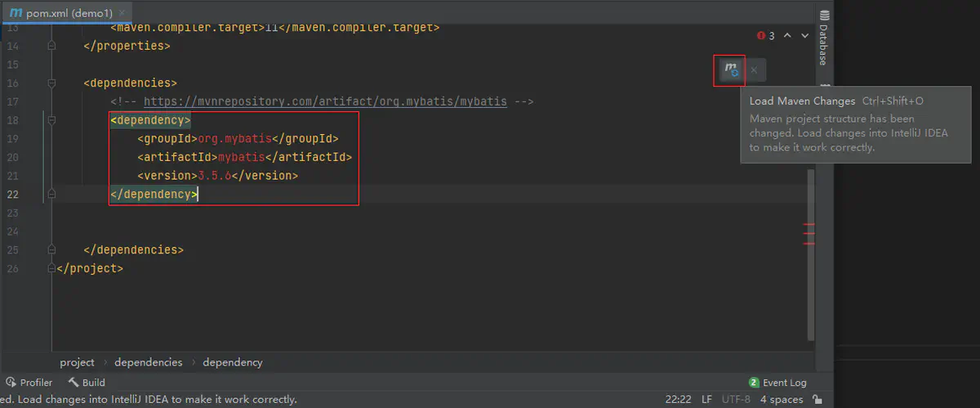
Task: Go to next highlighted error arrow
Action: [805, 36]
